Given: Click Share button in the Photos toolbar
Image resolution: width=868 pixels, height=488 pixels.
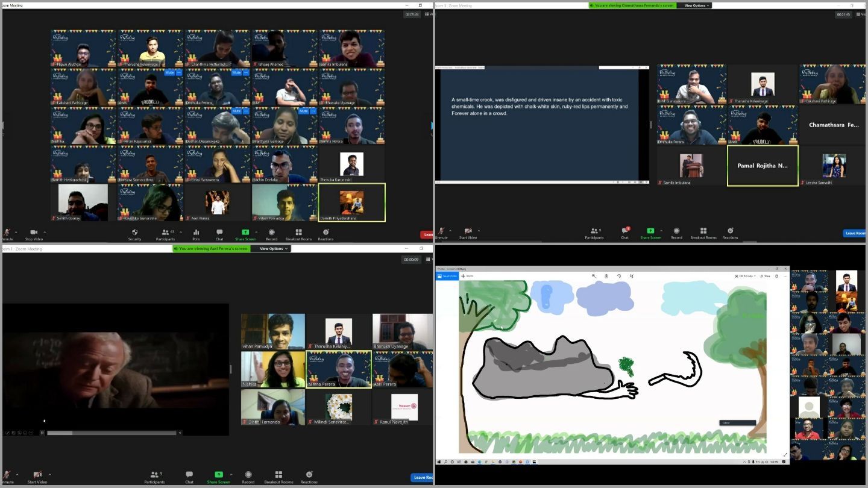Looking at the screenshot, I should pos(766,276).
